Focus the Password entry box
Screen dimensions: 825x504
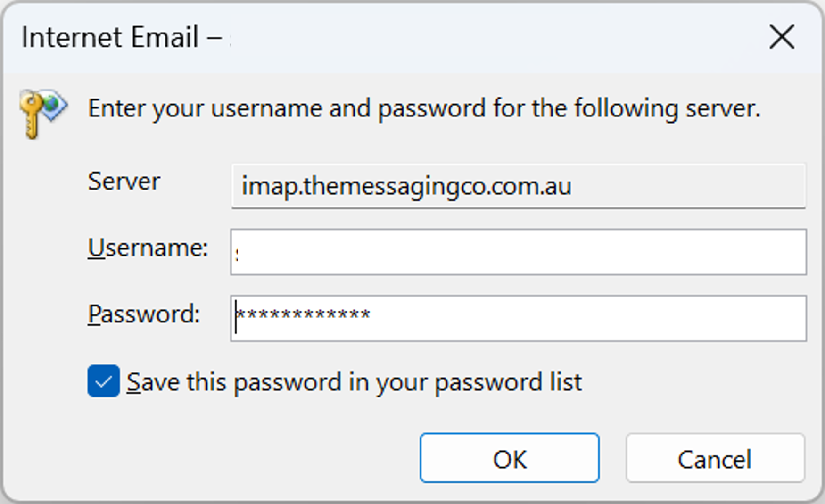[519, 317]
